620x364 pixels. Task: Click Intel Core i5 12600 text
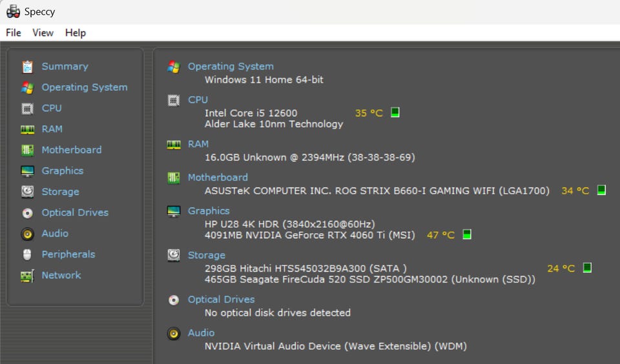(251, 113)
